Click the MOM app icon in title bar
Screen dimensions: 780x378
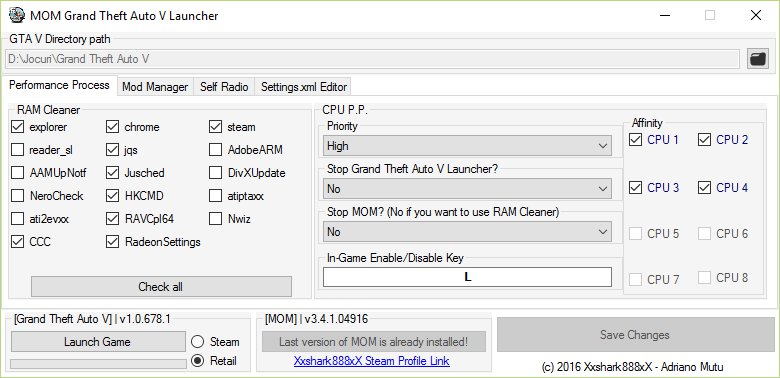pos(17,15)
